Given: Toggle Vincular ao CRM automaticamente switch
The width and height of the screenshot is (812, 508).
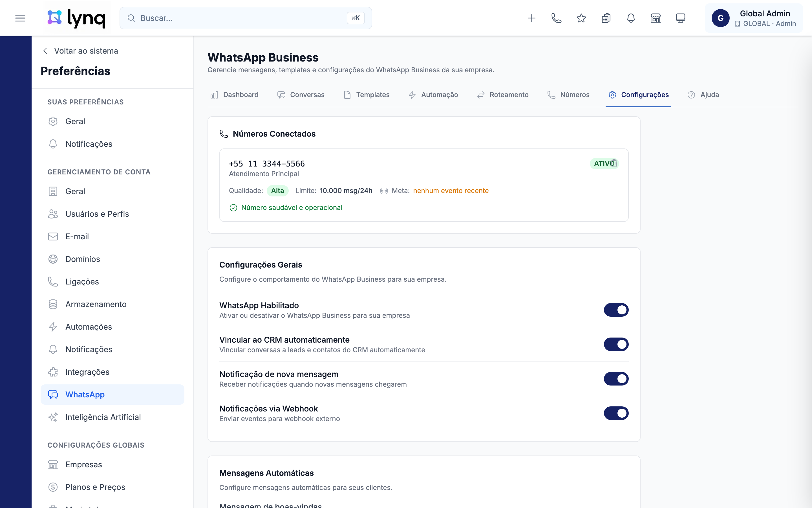Looking at the screenshot, I should pyautogui.click(x=616, y=344).
